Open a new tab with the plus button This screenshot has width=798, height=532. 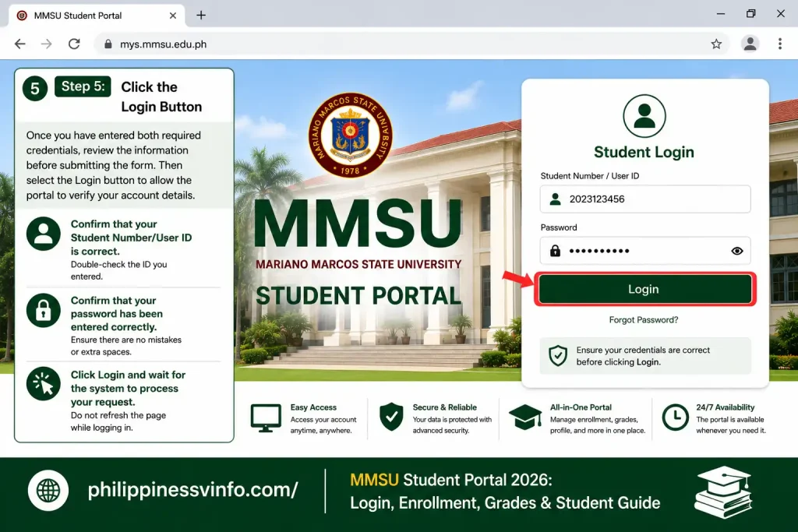201,16
